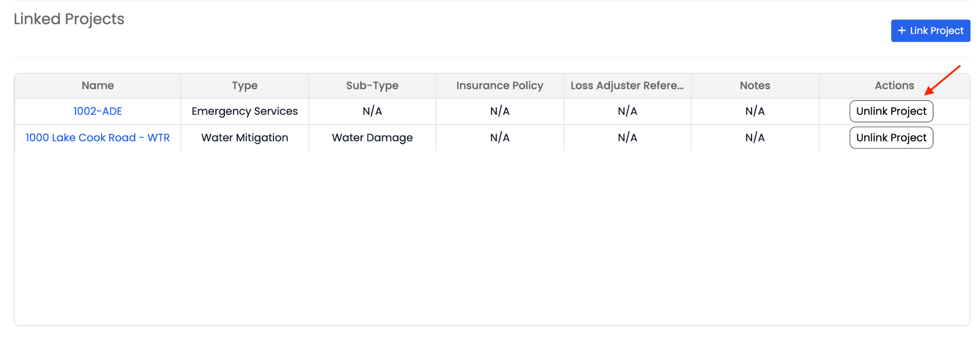The image size is (980, 342).
Task: Click the Linked Projects section heading
Action: pyautogui.click(x=69, y=19)
